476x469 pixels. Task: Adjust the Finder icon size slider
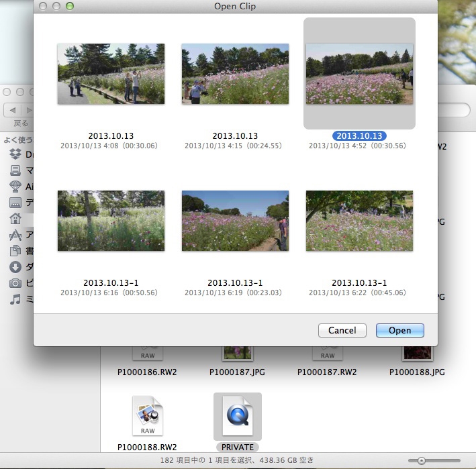[x=422, y=460]
